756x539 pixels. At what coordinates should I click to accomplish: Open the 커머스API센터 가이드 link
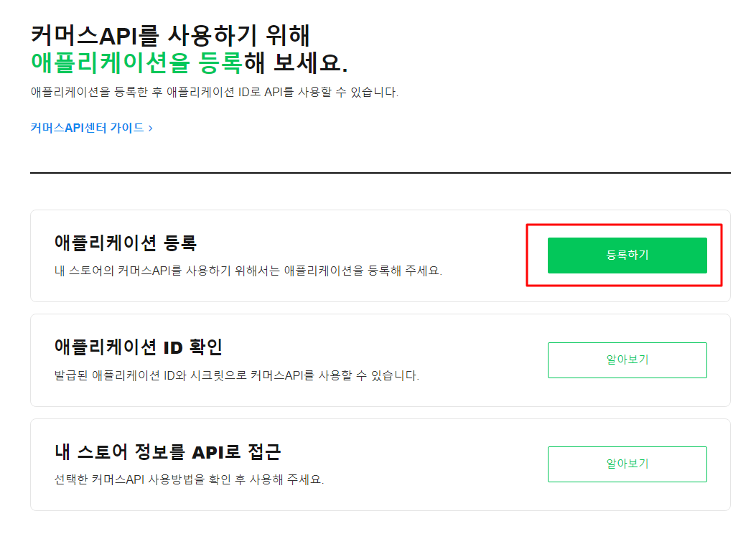(87, 128)
